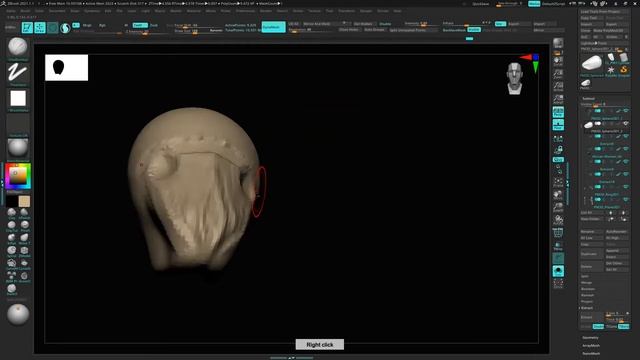
Task: Open the Brush menu
Action: 25,11
